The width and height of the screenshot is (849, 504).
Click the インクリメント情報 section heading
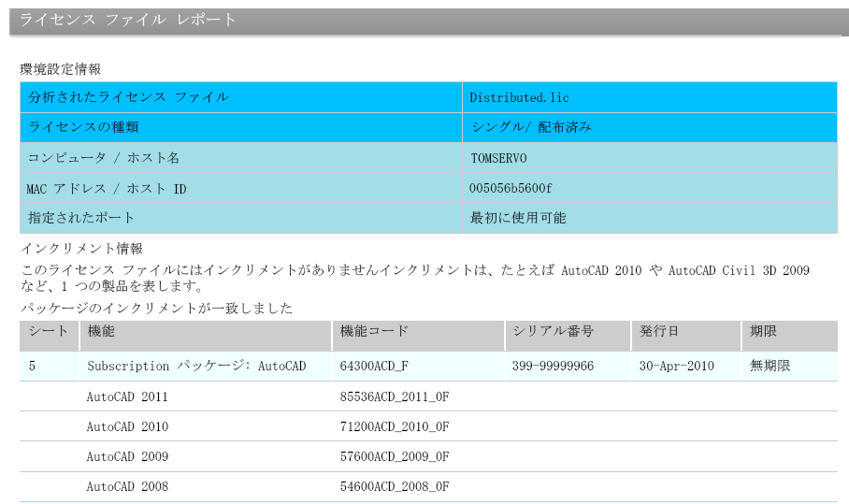click(81, 249)
